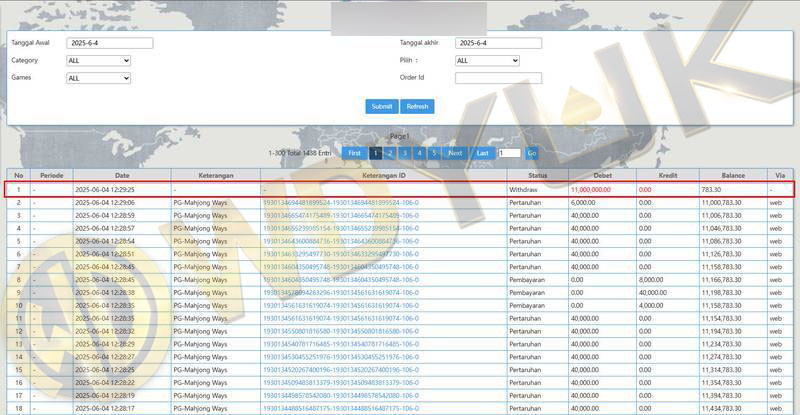
Task: Click the Refresh button
Action: (x=417, y=106)
